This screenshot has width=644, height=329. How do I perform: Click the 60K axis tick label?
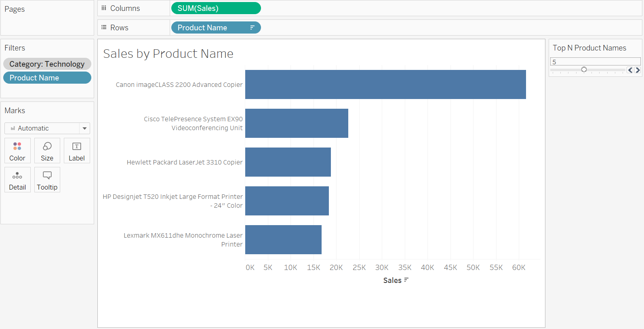(519, 267)
